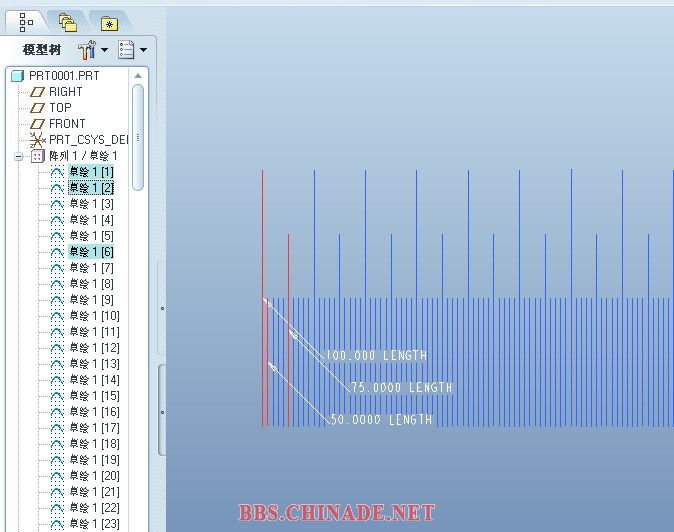Select PRT0001.PRT part icon in tree
The image size is (674, 532).
[17, 76]
